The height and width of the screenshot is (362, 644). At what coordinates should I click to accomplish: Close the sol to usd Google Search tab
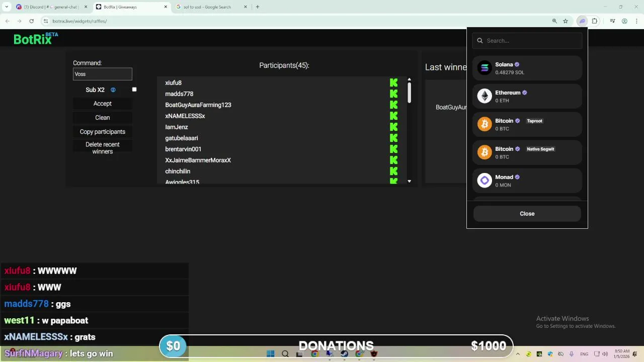[246, 7]
